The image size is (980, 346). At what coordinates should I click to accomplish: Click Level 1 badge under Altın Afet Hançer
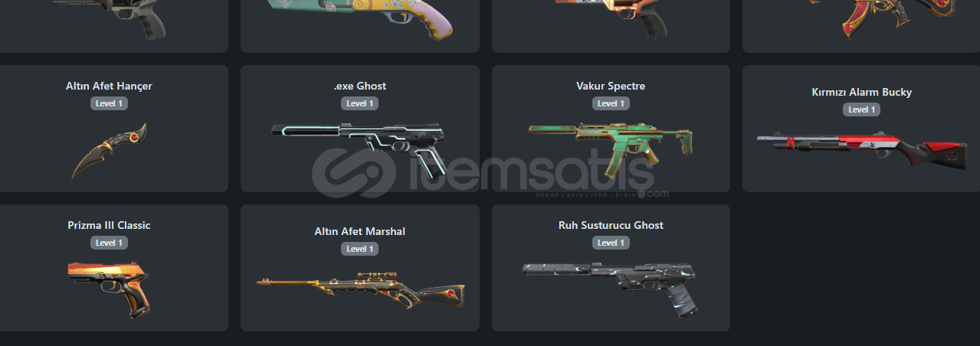[109, 103]
